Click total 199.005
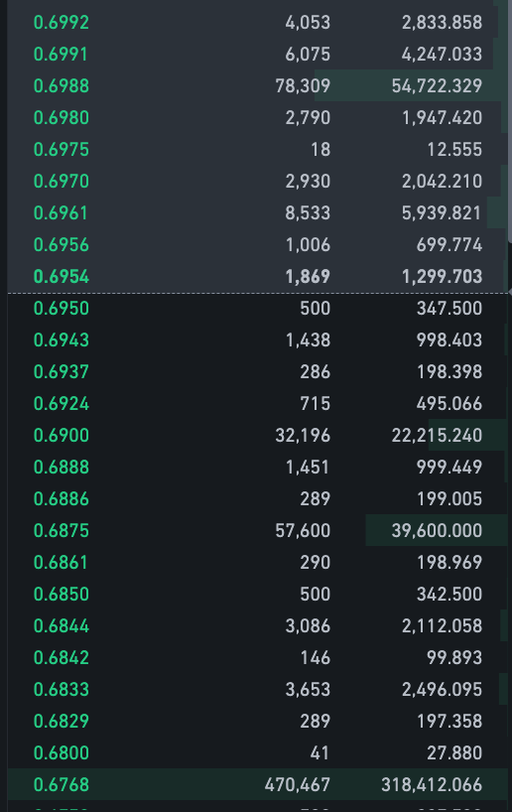Image resolution: width=512 pixels, height=812 pixels. click(x=449, y=498)
